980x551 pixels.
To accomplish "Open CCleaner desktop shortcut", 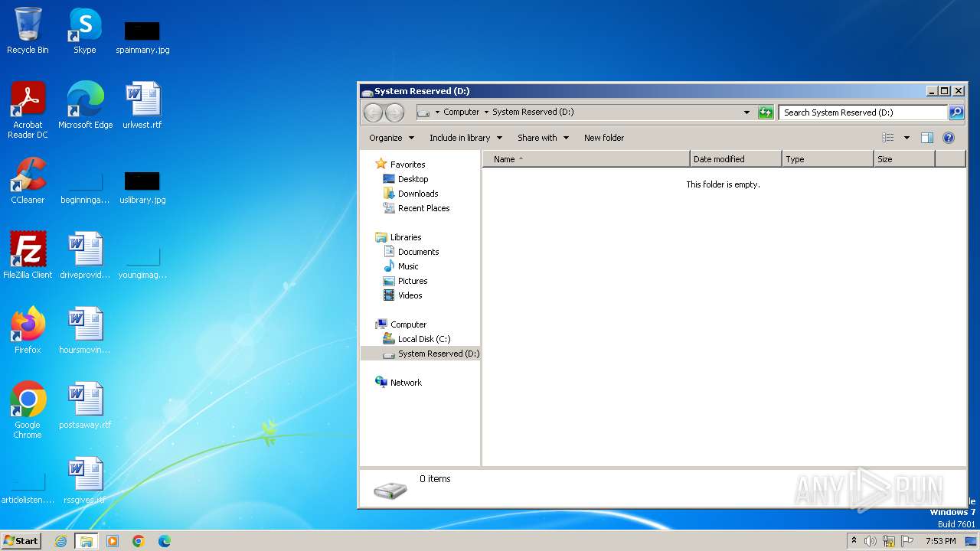I will pos(28,180).
